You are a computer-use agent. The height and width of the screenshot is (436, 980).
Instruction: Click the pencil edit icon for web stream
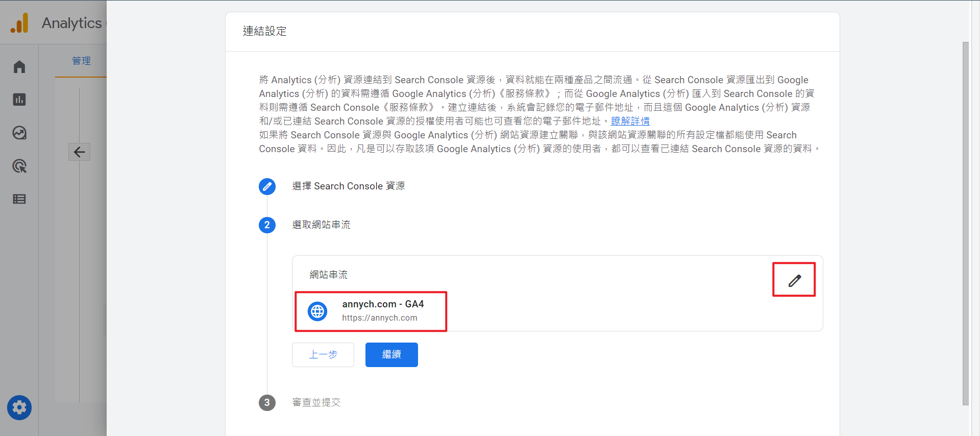pos(794,280)
